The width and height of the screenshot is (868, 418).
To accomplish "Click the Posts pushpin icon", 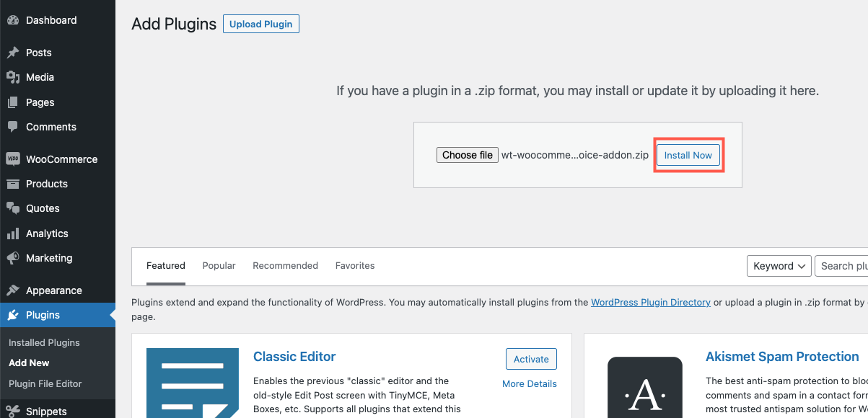I will tap(13, 53).
